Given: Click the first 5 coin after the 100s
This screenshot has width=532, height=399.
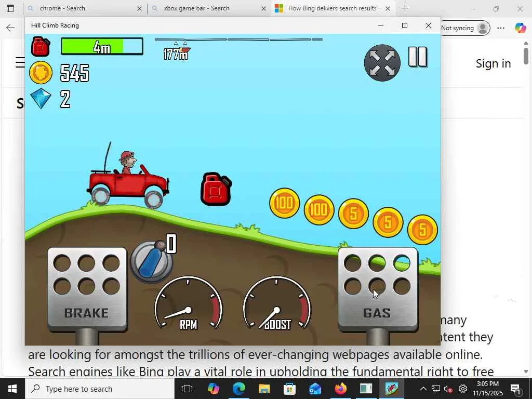Looking at the screenshot, I should (353, 214).
